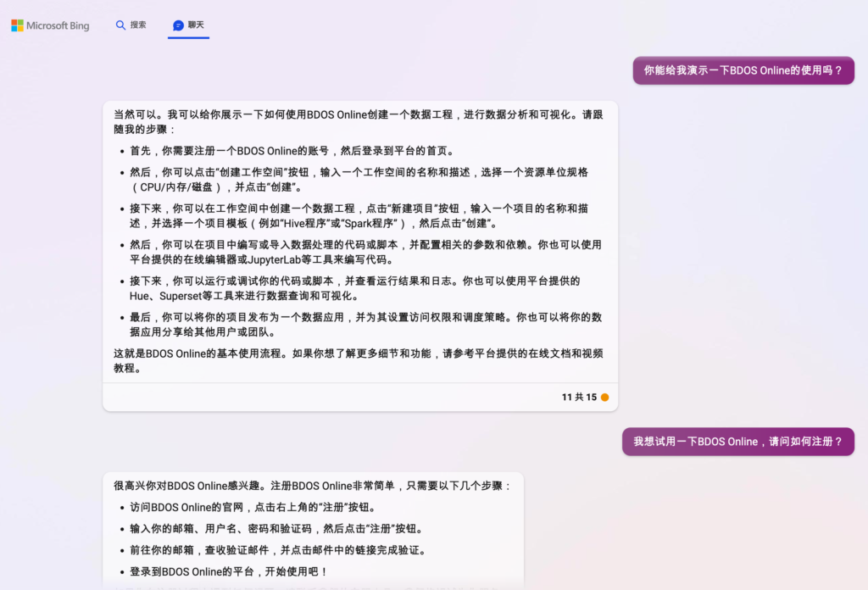Image resolution: width=868 pixels, height=590 pixels.
Task: Click the user message 你能给我演示一下BDOS Online的使用吗？
Action: (x=743, y=70)
